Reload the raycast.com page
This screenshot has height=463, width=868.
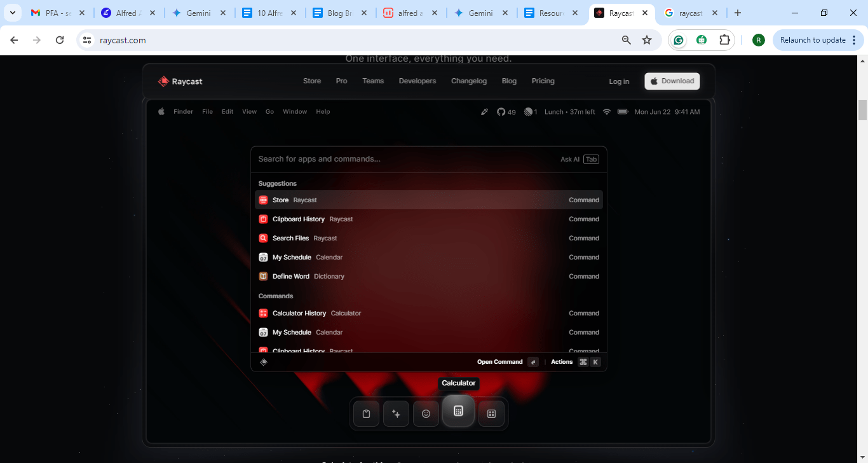coord(60,40)
